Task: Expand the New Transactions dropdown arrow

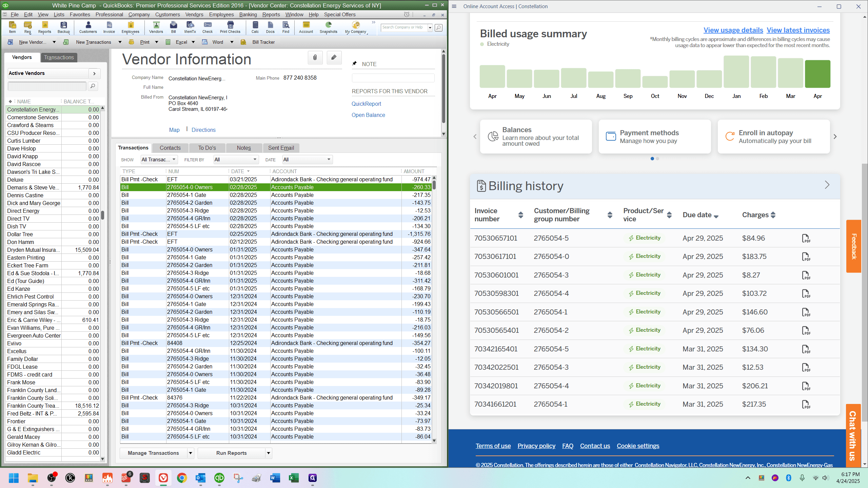Action: pos(120,42)
